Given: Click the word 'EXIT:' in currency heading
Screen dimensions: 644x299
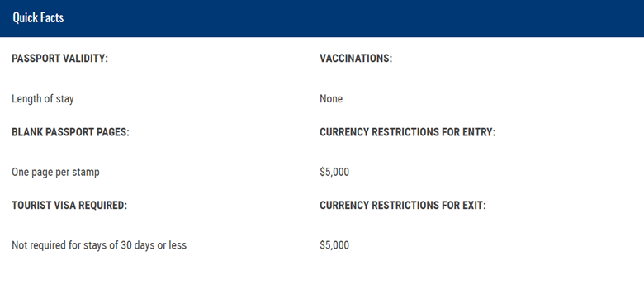Looking at the screenshot, I should [475, 206].
